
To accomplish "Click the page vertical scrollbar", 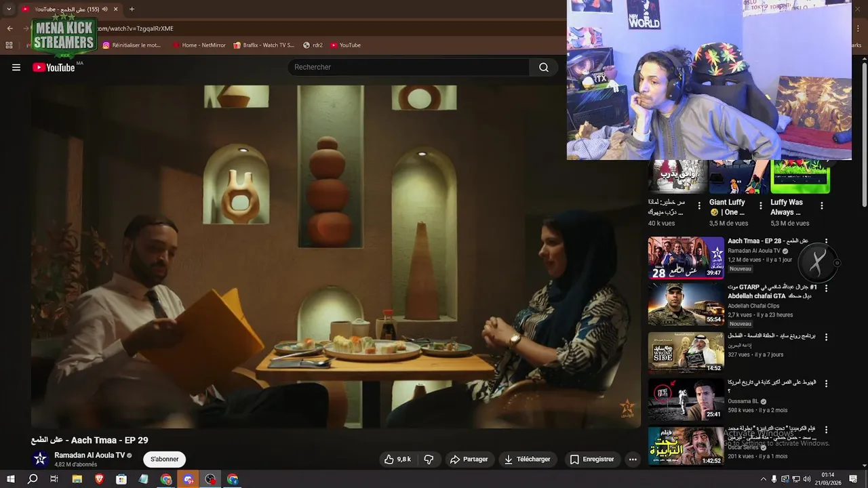I will pyautogui.click(x=865, y=136).
